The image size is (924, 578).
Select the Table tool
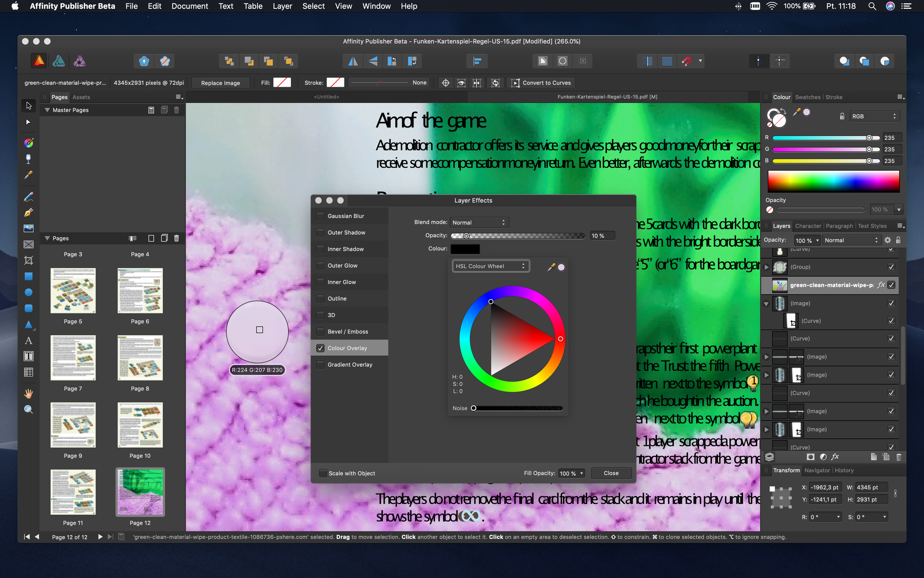point(28,372)
